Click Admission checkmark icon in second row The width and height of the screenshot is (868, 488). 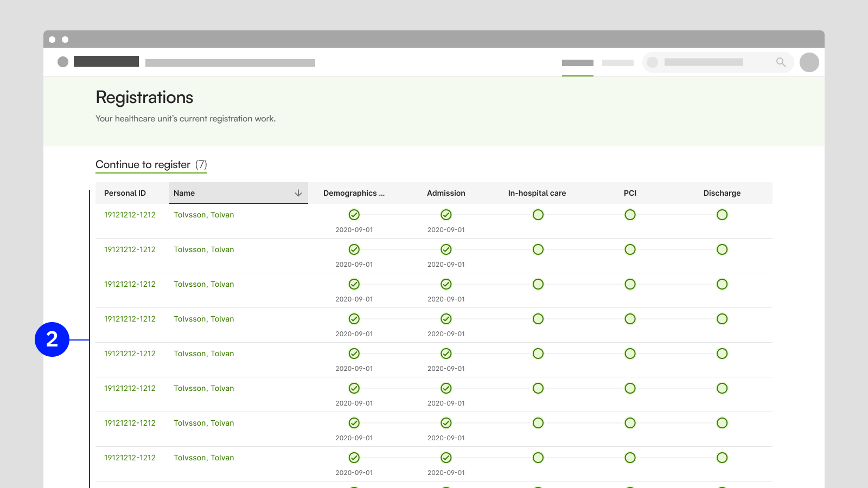446,249
